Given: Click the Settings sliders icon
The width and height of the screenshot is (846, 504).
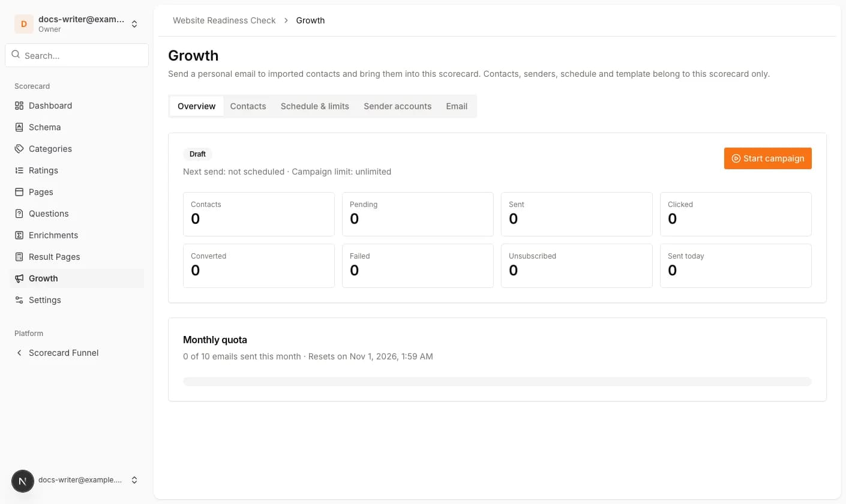Looking at the screenshot, I should (x=19, y=300).
